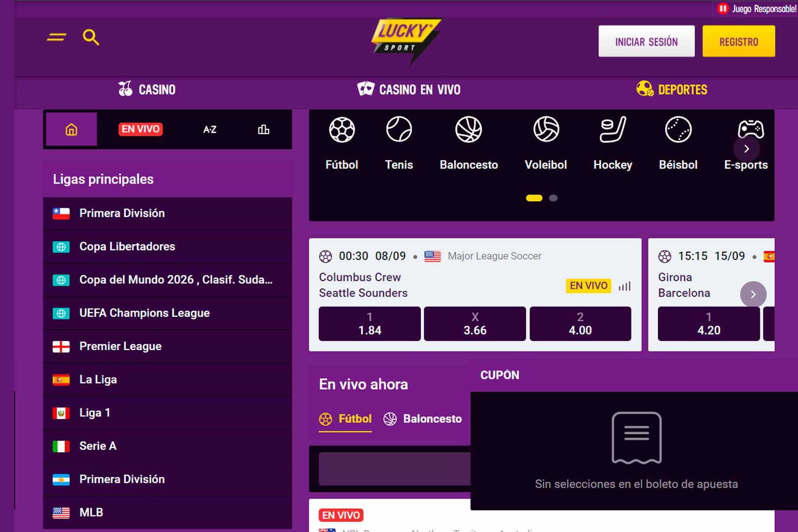Image resolution: width=798 pixels, height=532 pixels.
Task: Select the Baloncesto live-now tab
Action: point(422,419)
